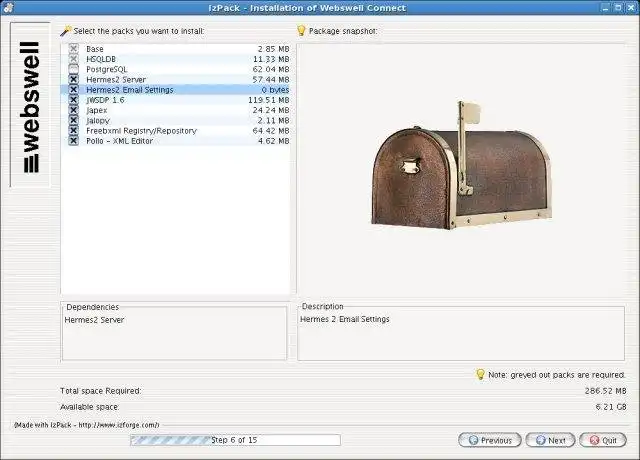Screen dimensions: 640x460
Task: Uncheck Freebxml Registry/Repository checkbox
Action: click(73, 130)
